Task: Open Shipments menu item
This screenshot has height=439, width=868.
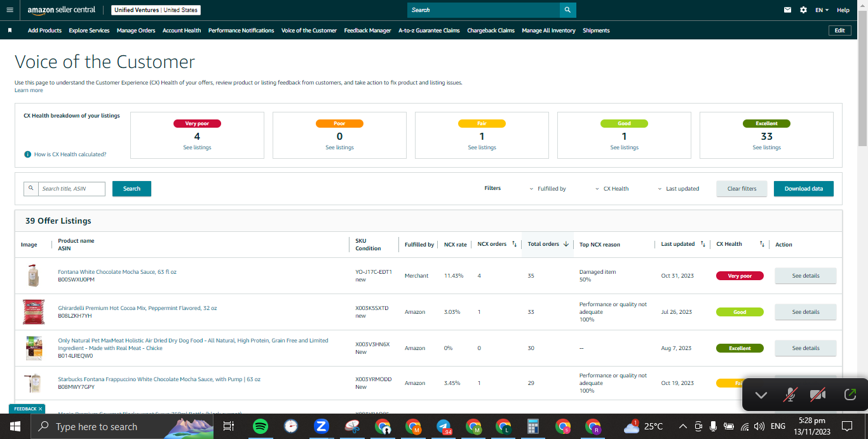Action: (596, 30)
